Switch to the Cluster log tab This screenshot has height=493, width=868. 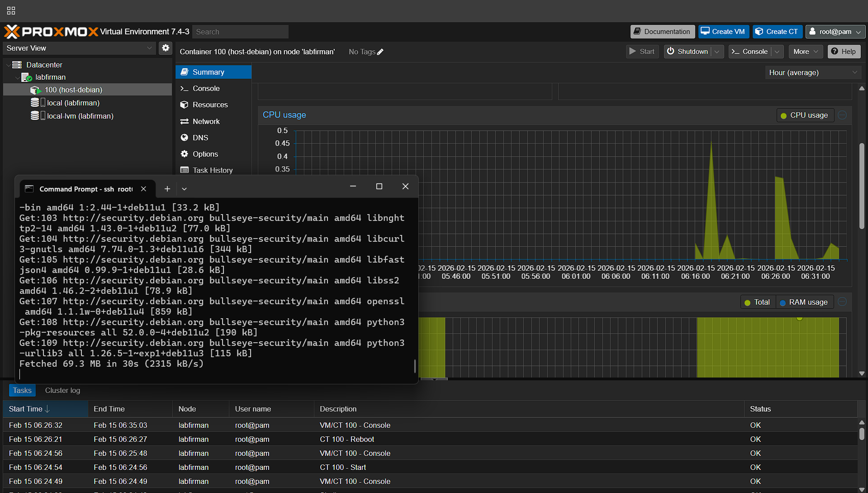pos(62,390)
